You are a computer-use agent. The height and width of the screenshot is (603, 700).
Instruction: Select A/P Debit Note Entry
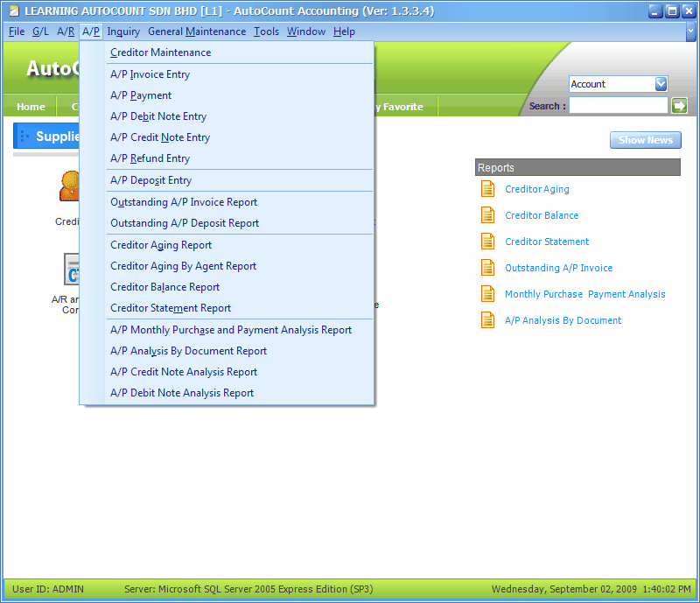240,116
